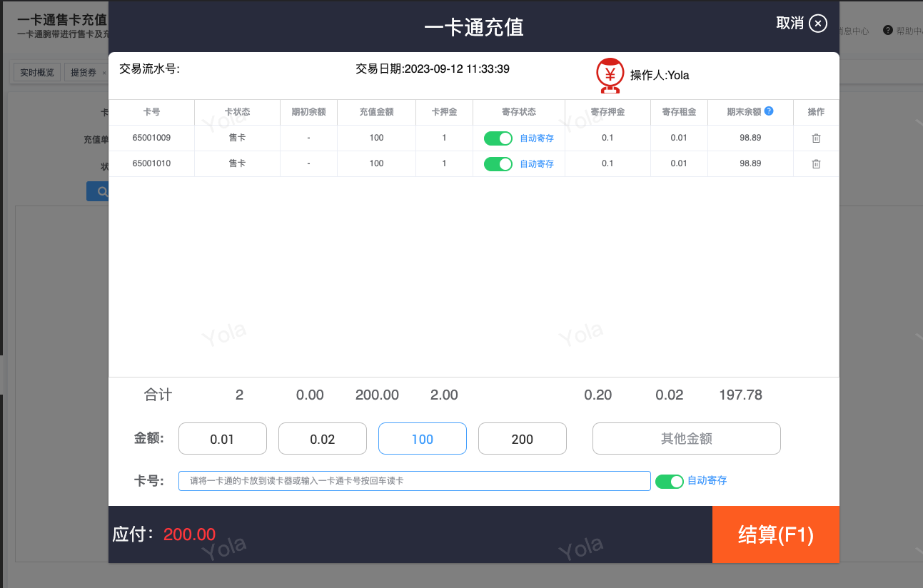Click the orange 结算(F1) checkout button
Viewport: 923px width, 588px height.
tap(776, 534)
